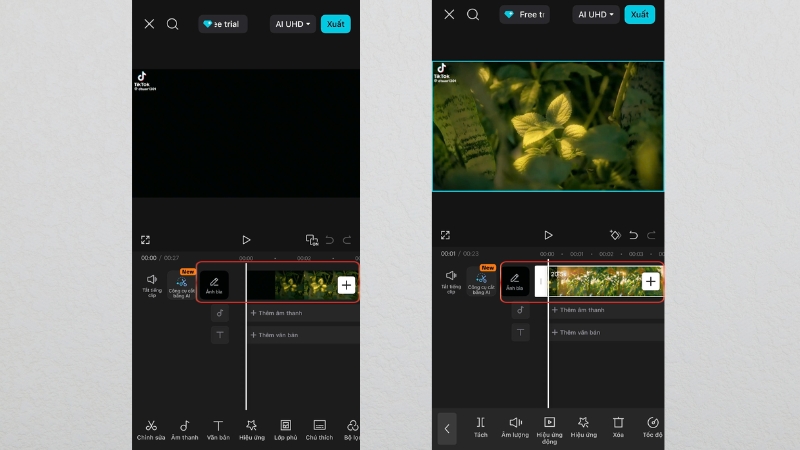Undo last action on left screen
800x450 pixels.
click(x=330, y=240)
